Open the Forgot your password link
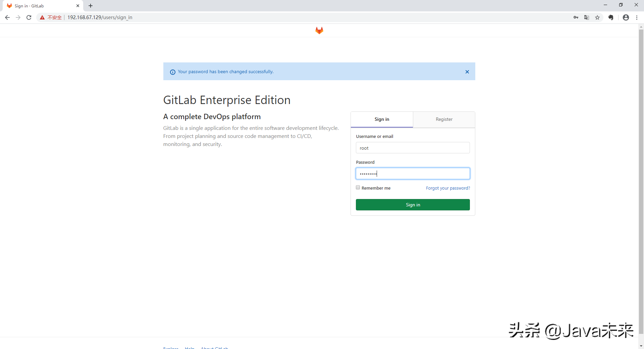The height and width of the screenshot is (349, 644). click(x=448, y=188)
